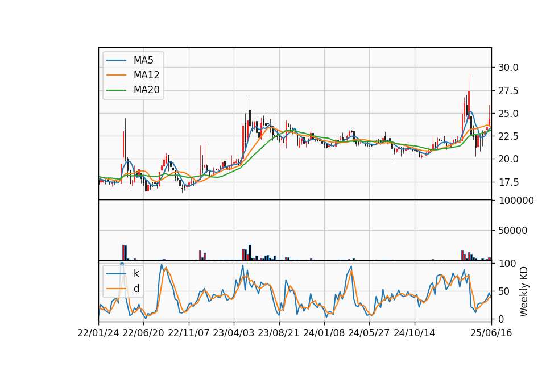Click the 30.0 price axis label
Screen dimensions: 546x392
coord(508,68)
